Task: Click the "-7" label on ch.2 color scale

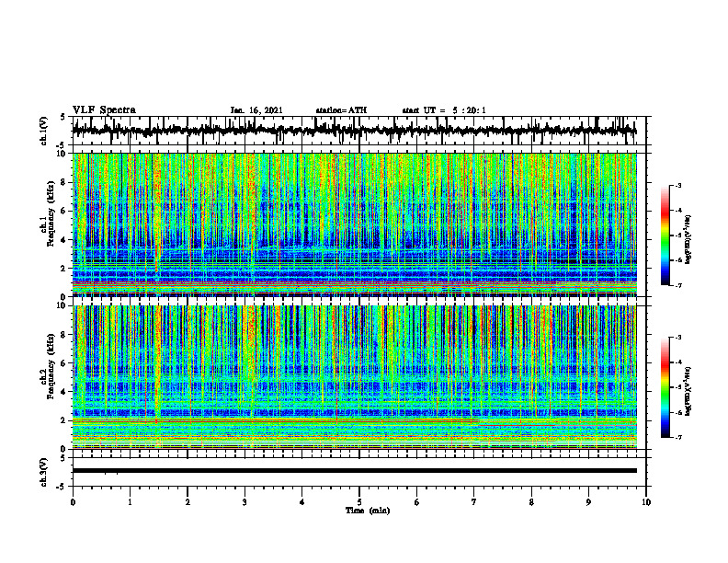Action: [678, 437]
